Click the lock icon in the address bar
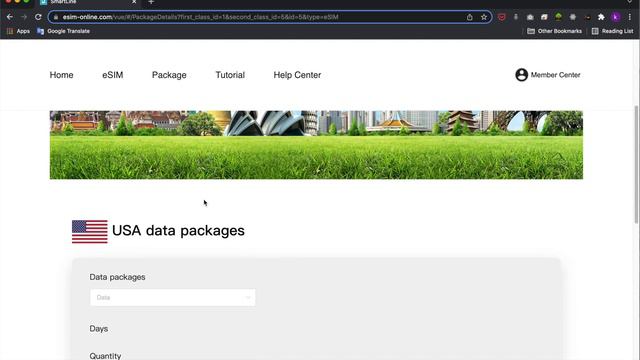The image size is (640, 360). point(56,17)
